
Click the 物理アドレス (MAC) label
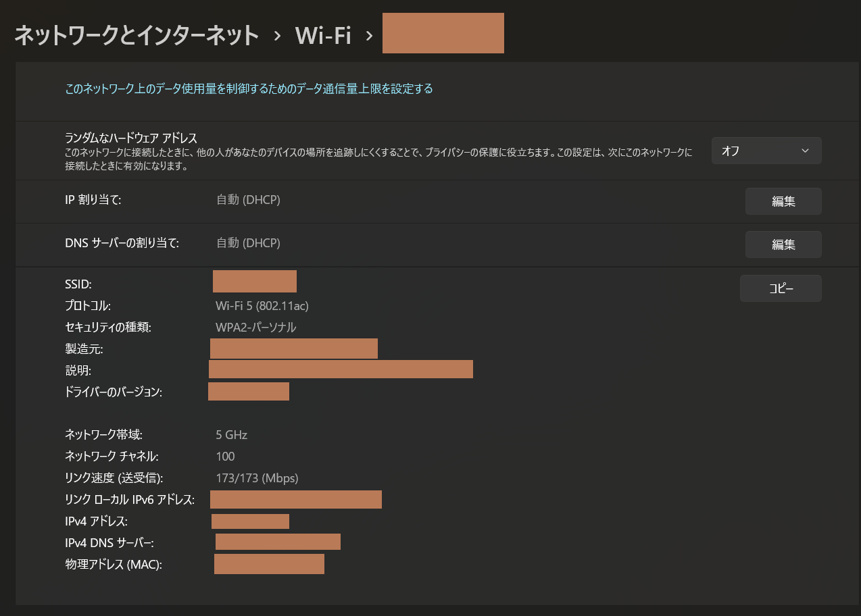click(114, 565)
